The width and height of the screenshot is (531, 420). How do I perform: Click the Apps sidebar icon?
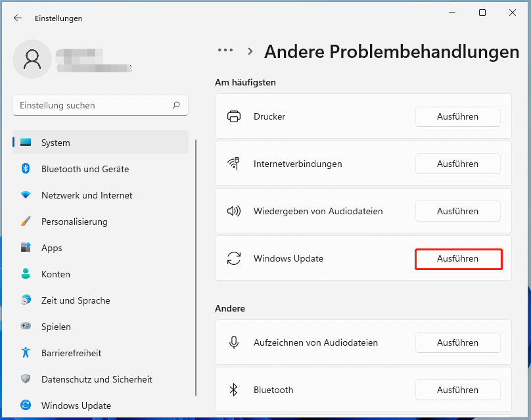[x=26, y=248]
